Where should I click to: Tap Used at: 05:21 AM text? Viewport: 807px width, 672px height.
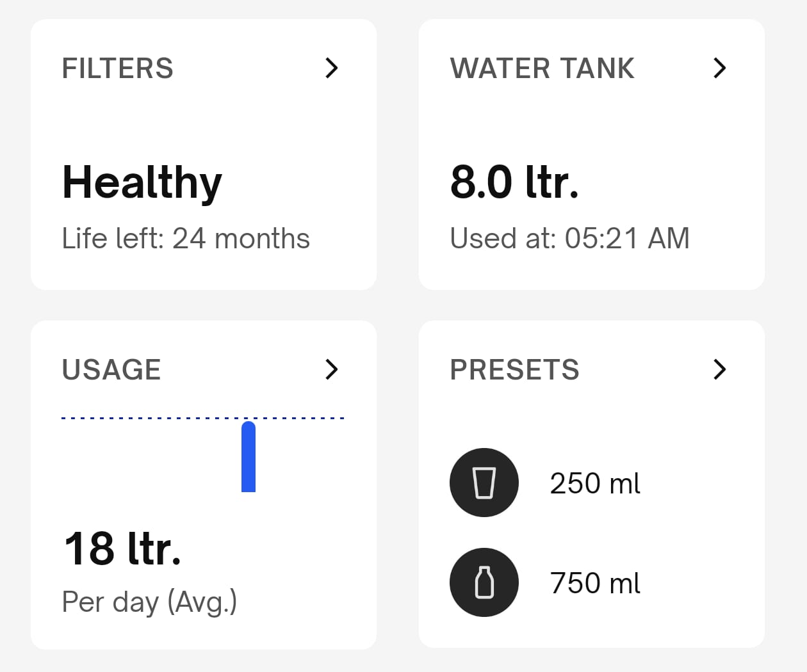click(x=570, y=238)
